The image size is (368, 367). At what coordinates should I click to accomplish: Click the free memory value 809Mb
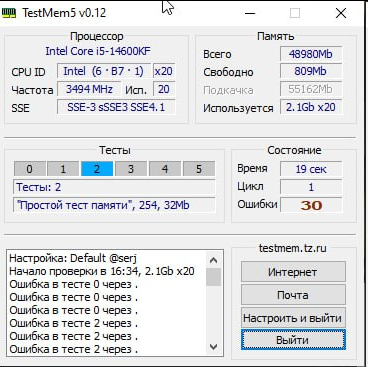(311, 71)
